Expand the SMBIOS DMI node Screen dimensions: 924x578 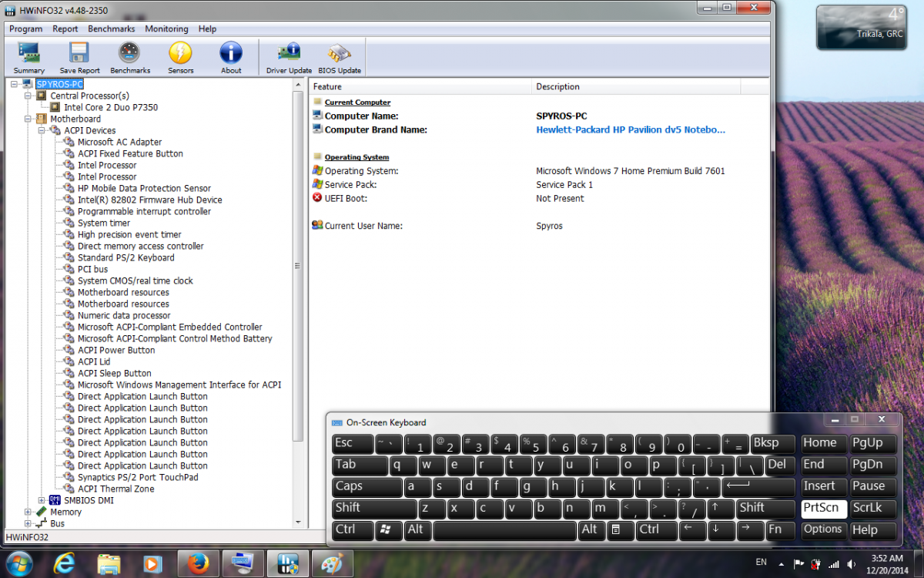pyautogui.click(x=42, y=500)
